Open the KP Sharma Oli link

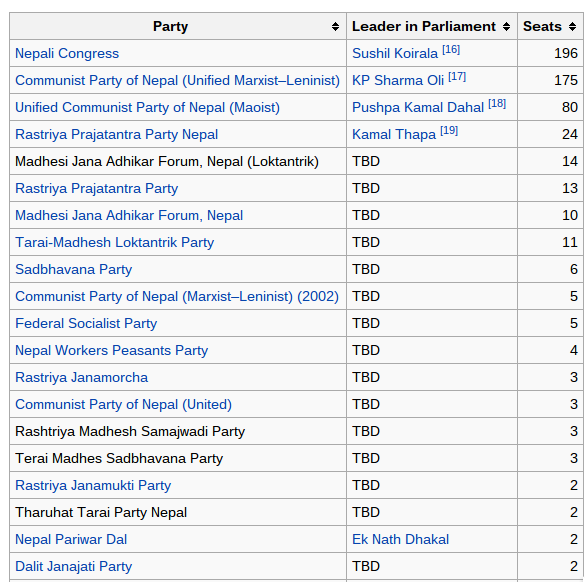[x=398, y=80]
